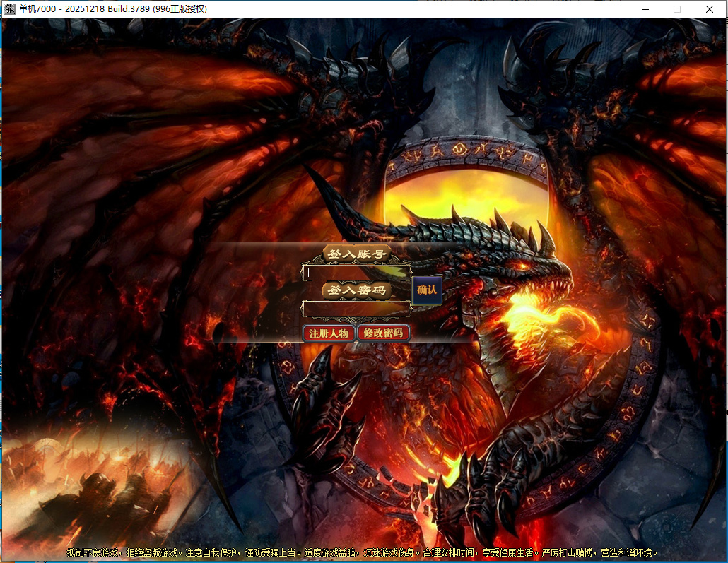Click the 登入密码 label plaque

[357, 290]
